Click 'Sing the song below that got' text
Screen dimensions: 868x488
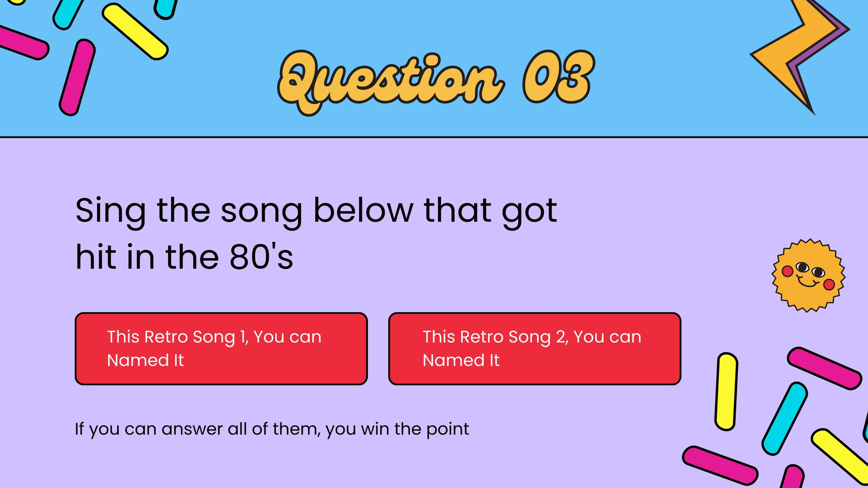point(316,211)
